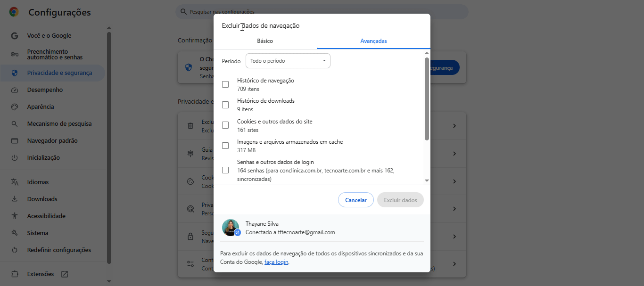Open Você e o Google section icon
The height and width of the screenshot is (286, 644).
tap(15, 36)
